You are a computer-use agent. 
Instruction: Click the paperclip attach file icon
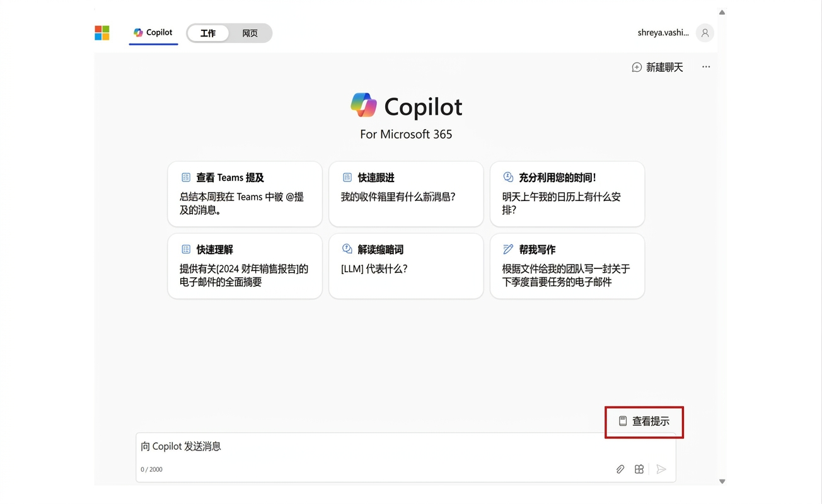[x=620, y=469]
